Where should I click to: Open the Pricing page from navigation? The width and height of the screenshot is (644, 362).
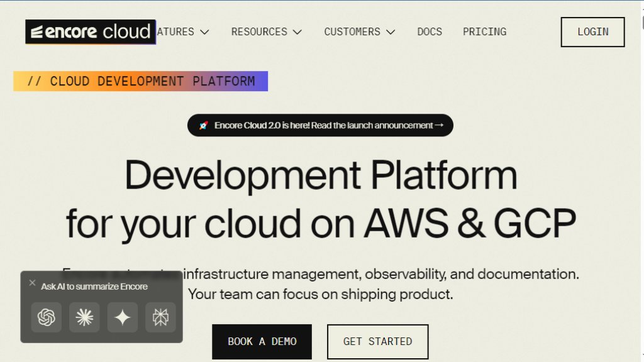click(485, 31)
